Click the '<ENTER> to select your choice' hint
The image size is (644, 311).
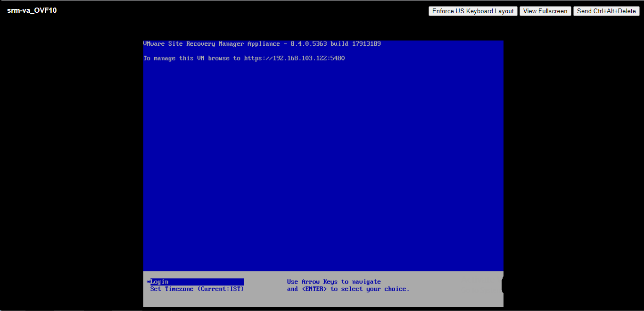(355, 289)
